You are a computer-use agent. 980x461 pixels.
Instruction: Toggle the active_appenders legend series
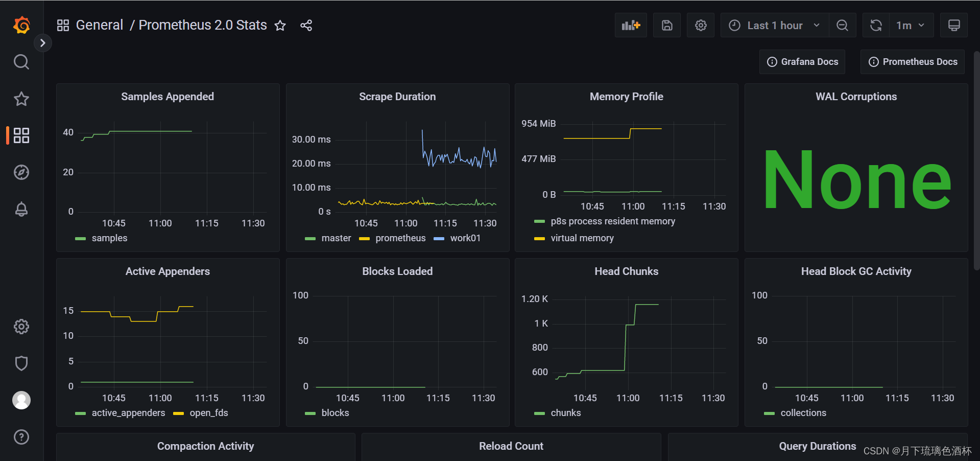tap(128, 413)
